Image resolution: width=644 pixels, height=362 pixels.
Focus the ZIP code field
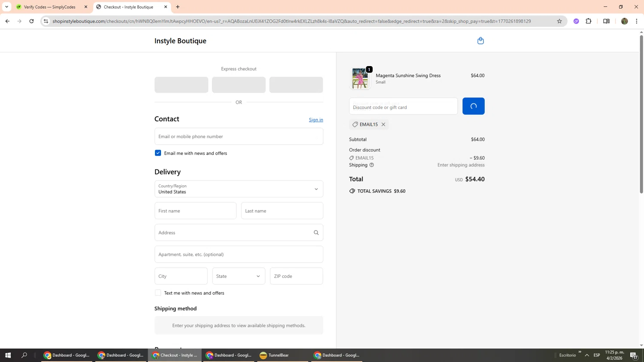coord(297,276)
